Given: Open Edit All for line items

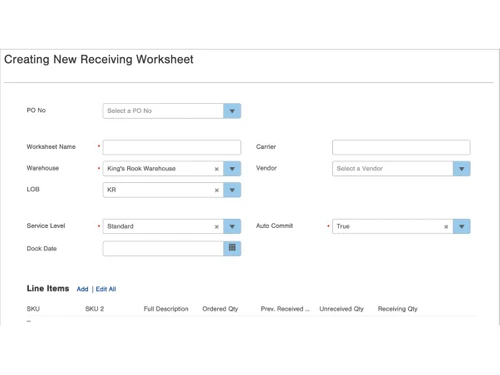Looking at the screenshot, I should (106, 289).
